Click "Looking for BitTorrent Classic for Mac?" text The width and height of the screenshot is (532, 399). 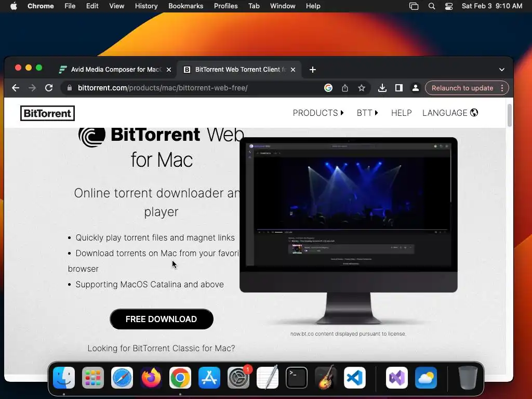click(x=161, y=349)
